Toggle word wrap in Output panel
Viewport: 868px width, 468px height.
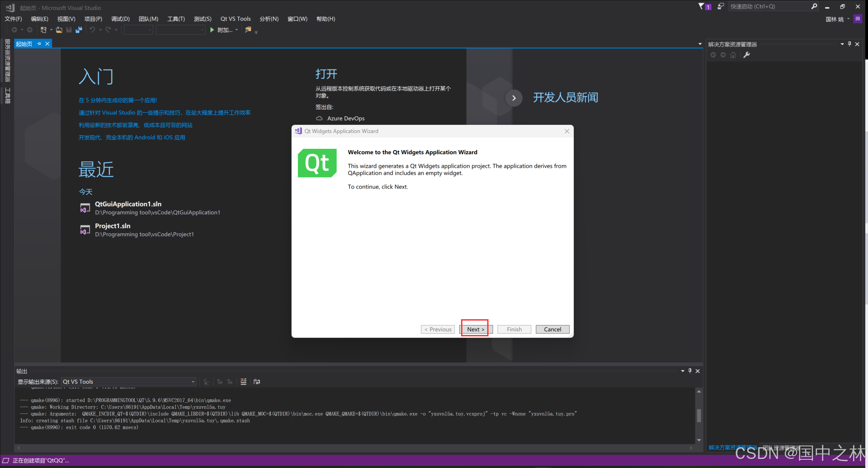tap(257, 381)
